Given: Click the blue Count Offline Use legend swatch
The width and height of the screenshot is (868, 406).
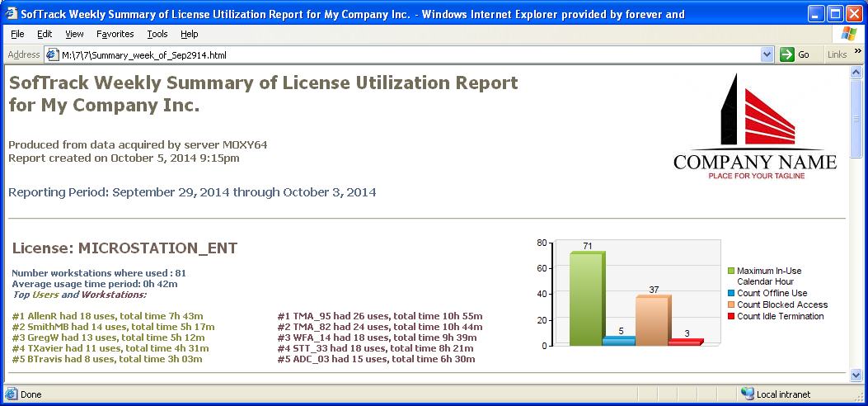Looking at the screenshot, I should (730, 293).
